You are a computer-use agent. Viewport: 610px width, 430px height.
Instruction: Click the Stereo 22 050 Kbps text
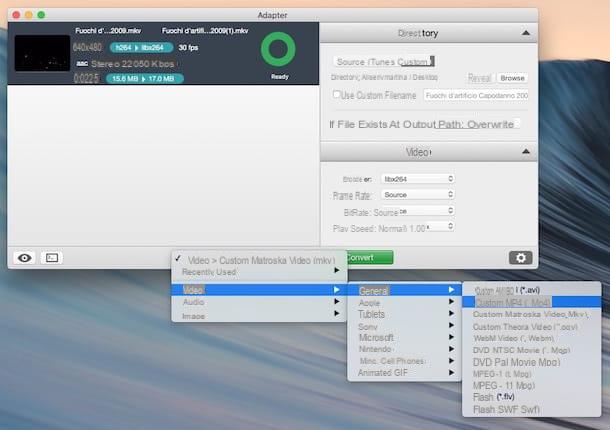[133, 64]
